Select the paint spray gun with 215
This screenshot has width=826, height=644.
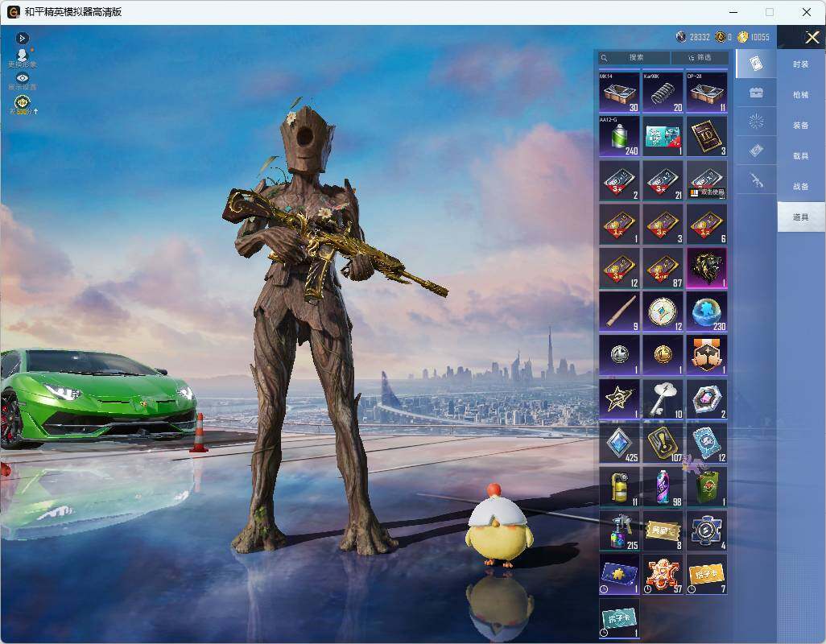[x=620, y=531]
